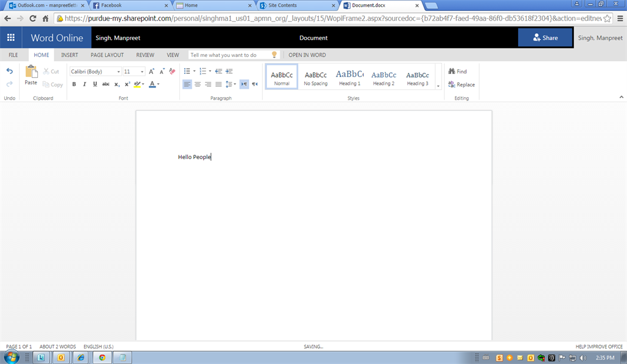Screen dimensions: 627x364
Task: Click the Undo arrow icon
Action: click(10, 72)
